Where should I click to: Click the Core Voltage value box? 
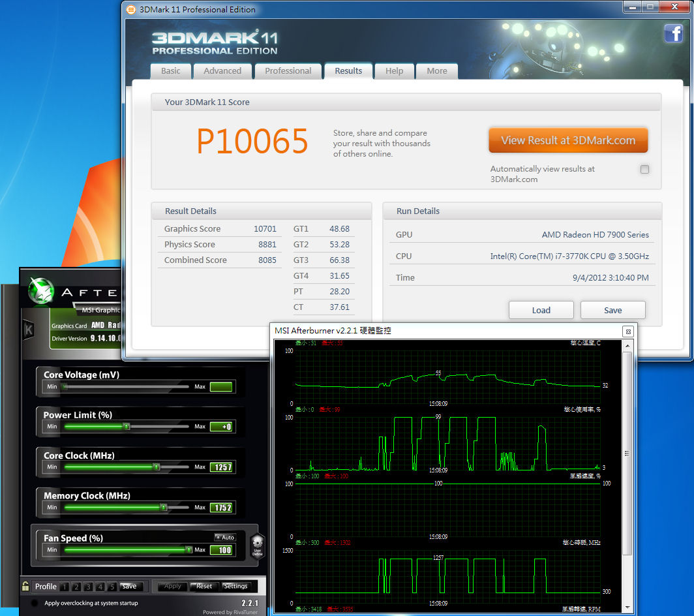(x=221, y=386)
